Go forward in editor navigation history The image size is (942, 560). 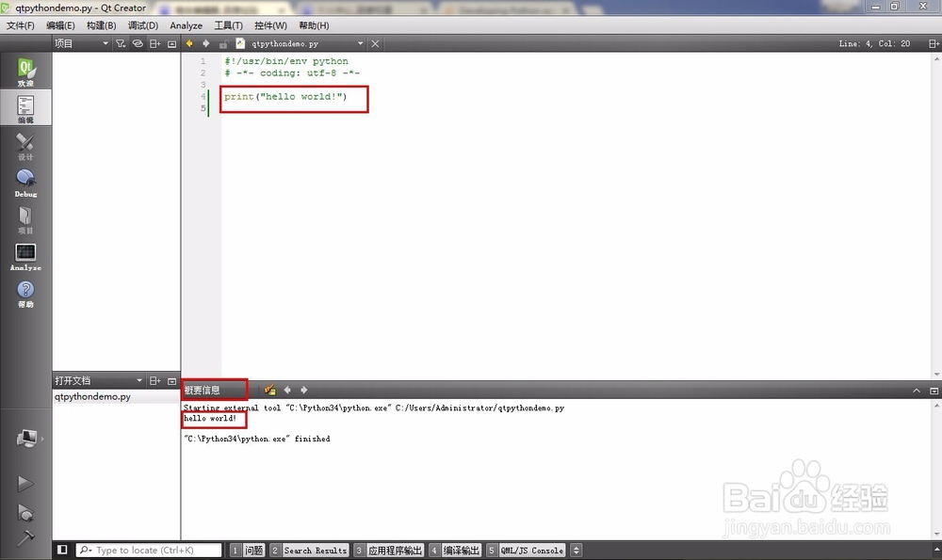[x=206, y=43]
